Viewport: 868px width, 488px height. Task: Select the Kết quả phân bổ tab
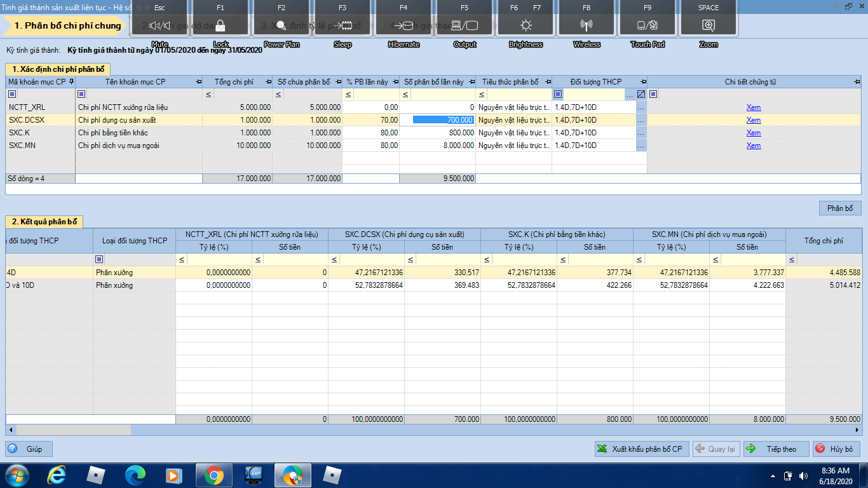[44, 222]
